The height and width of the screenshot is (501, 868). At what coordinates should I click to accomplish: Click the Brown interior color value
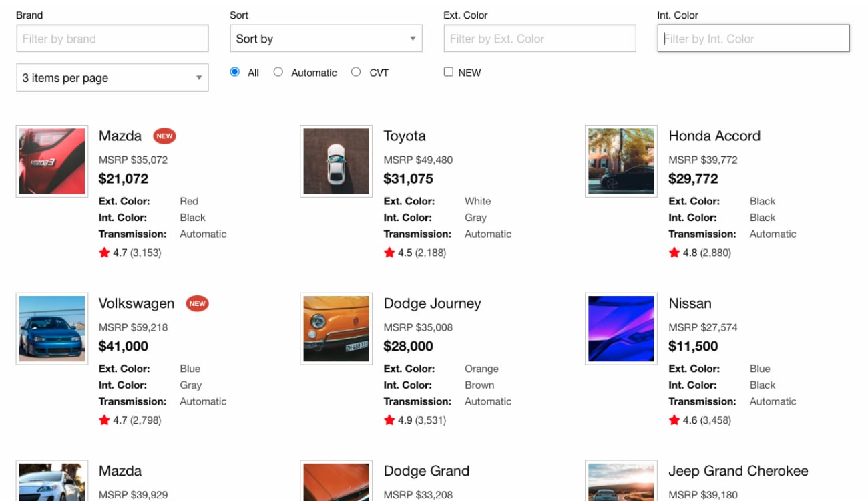pyautogui.click(x=479, y=385)
